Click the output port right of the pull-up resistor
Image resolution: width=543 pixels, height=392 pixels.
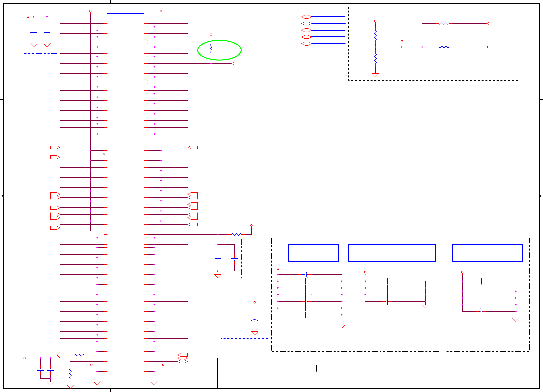point(236,63)
